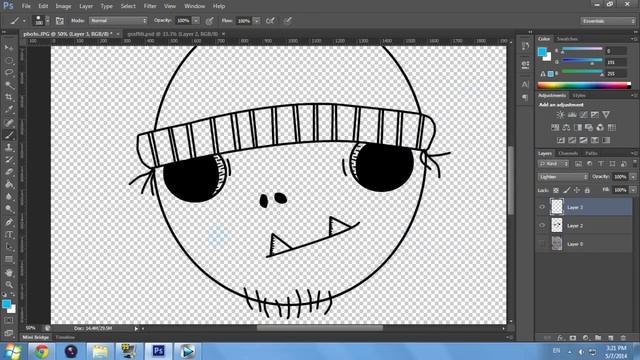The height and width of the screenshot is (360, 640).
Task: Add an Invert adjustment
Action: click(561, 140)
